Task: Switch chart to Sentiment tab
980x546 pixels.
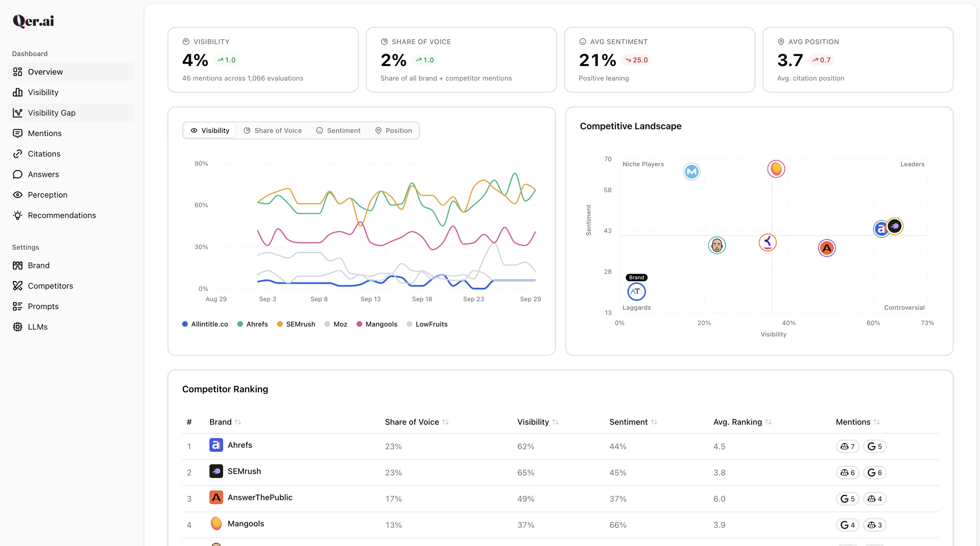Action: (338, 130)
